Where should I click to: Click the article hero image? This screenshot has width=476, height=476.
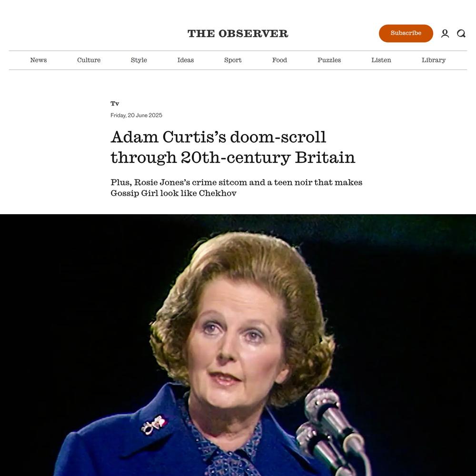click(x=238, y=345)
